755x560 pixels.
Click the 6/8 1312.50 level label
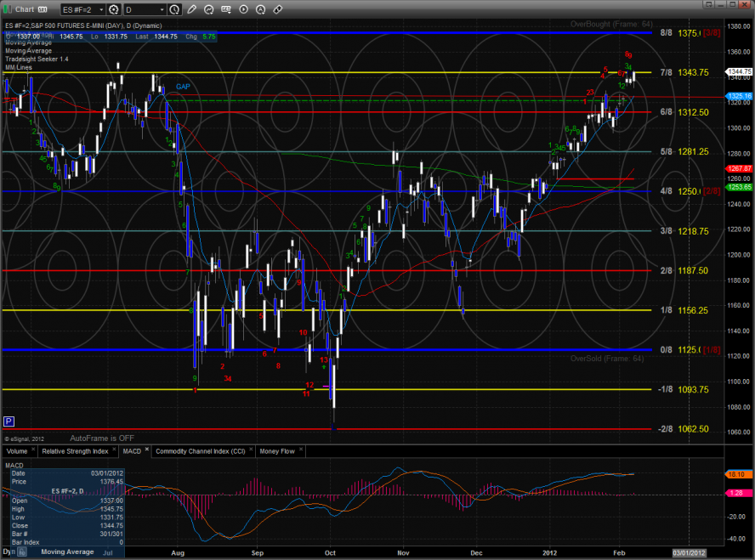coord(684,112)
